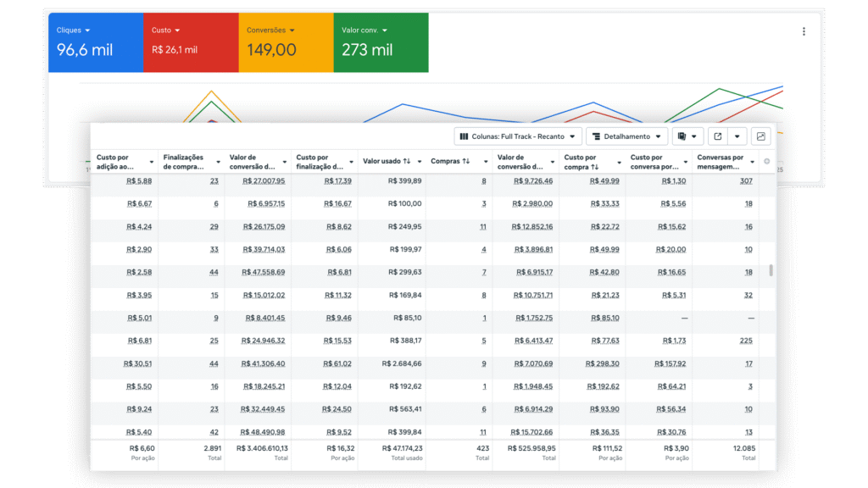Open the Valor conv. metric dropdown
Viewport: 868px width, 488px height.
[384, 30]
